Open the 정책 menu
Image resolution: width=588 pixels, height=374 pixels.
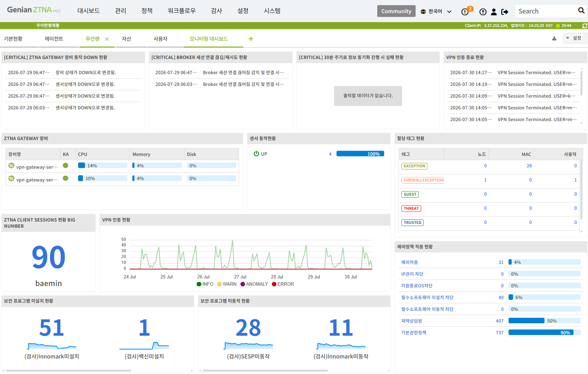[147, 11]
